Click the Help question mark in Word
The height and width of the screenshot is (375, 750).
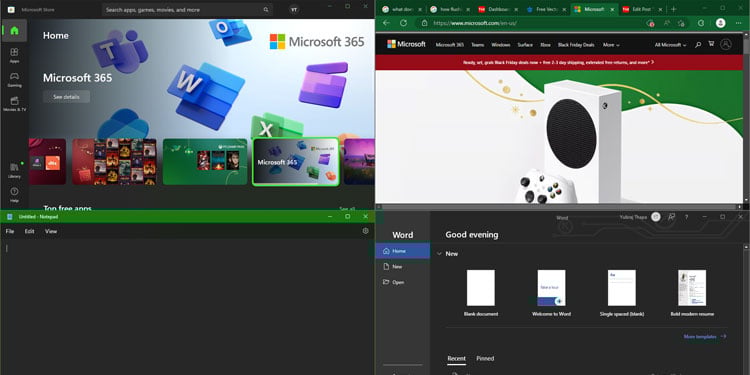(x=686, y=217)
